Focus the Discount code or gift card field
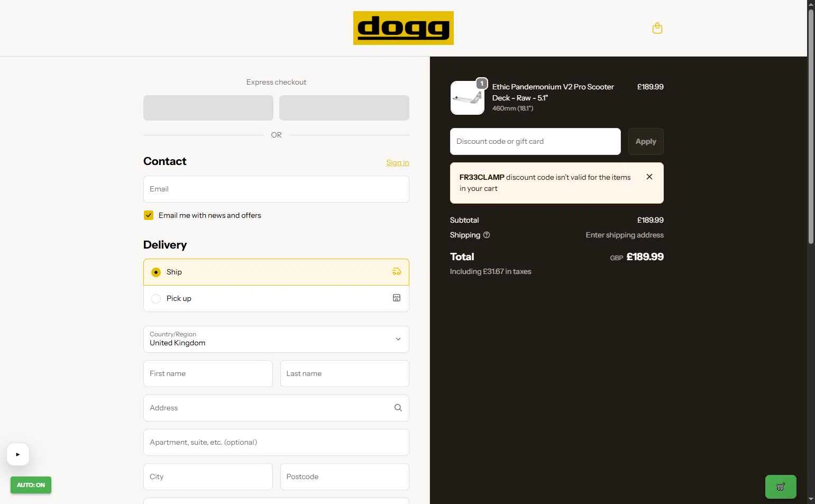 (535, 141)
